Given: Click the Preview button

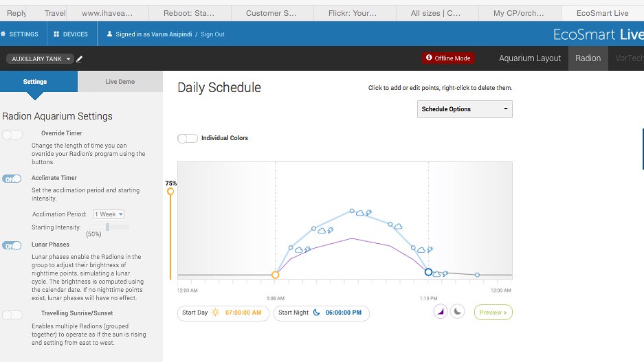Looking at the screenshot, I should point(493,313).
